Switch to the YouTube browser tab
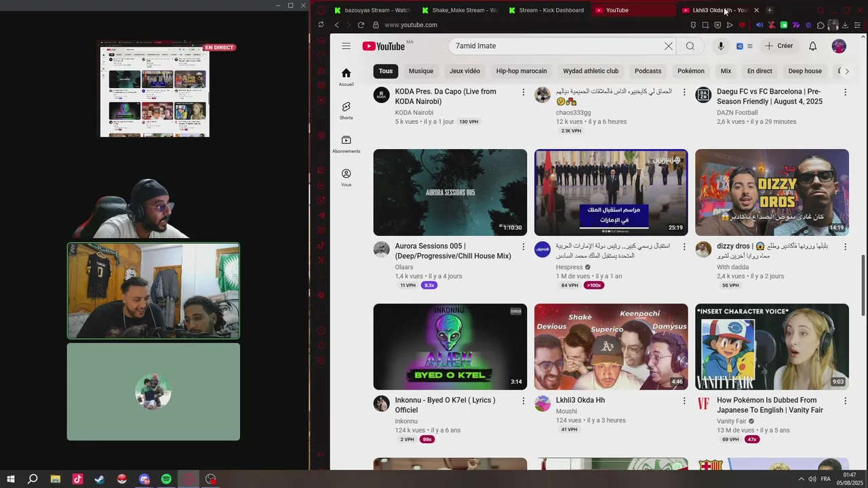This screenshot has height=488, width=868. [633, 10]
